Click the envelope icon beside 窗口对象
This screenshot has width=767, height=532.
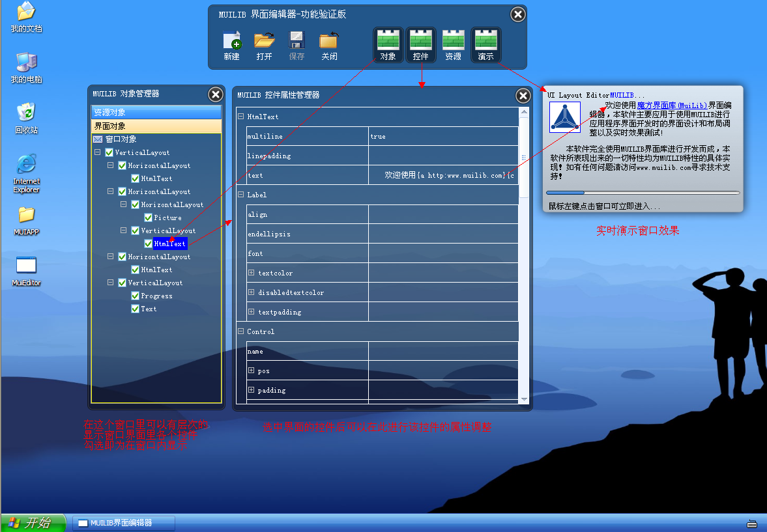click(x=98, y=139)
